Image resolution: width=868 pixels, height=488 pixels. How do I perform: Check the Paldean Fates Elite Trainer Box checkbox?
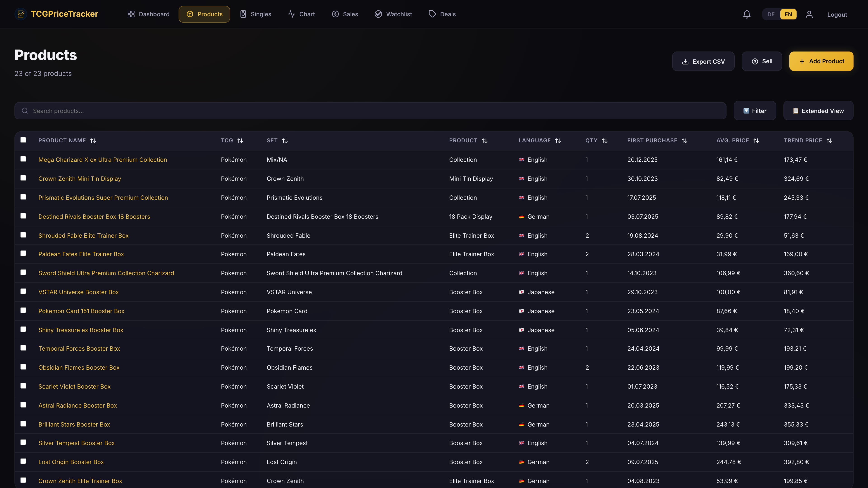point(23,253)
